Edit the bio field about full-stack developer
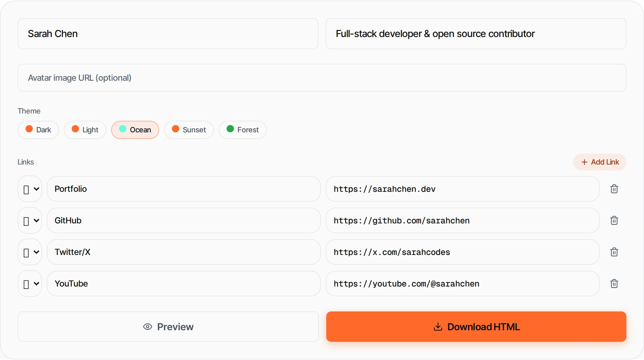644x360 pixels. [476, 34]
